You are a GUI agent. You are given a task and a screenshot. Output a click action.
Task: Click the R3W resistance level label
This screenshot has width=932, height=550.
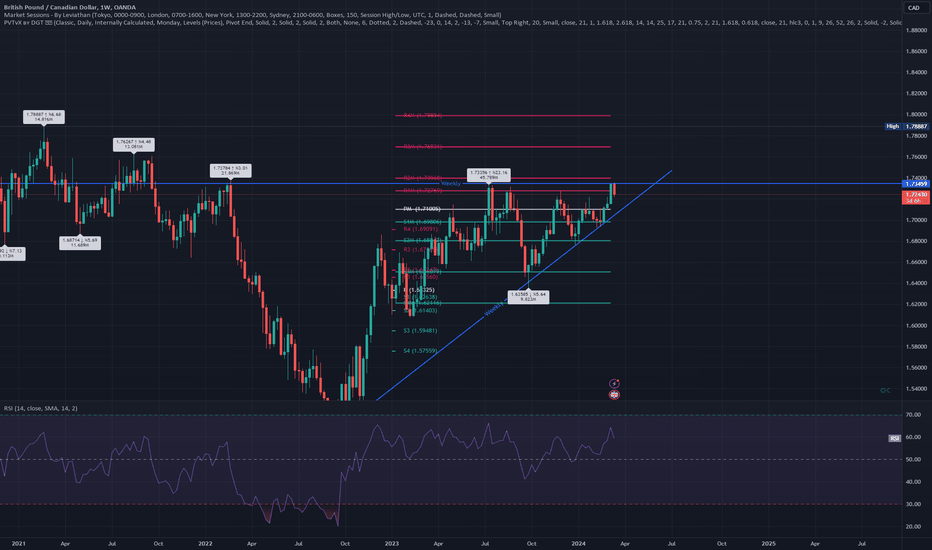[x=423, y=146]
